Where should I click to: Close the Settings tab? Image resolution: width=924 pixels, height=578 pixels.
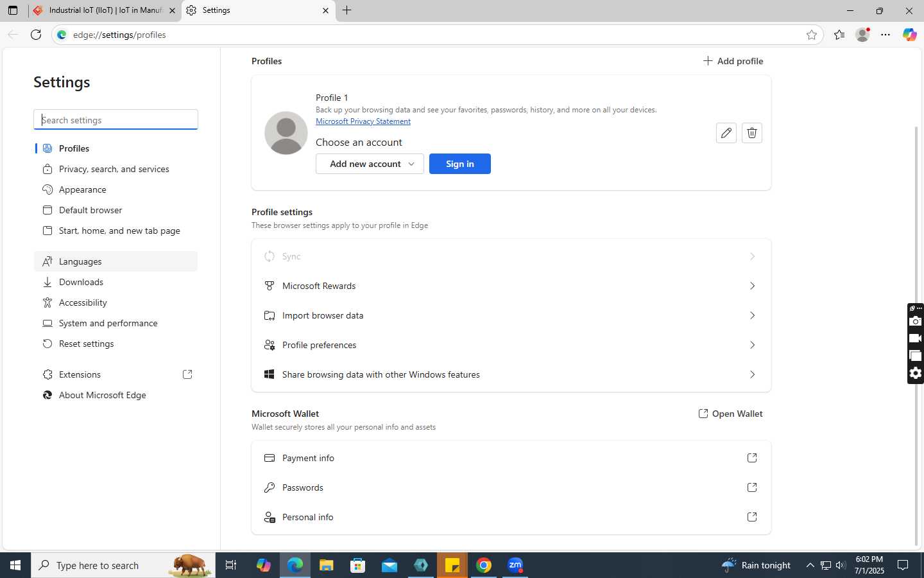click(325, 10)
